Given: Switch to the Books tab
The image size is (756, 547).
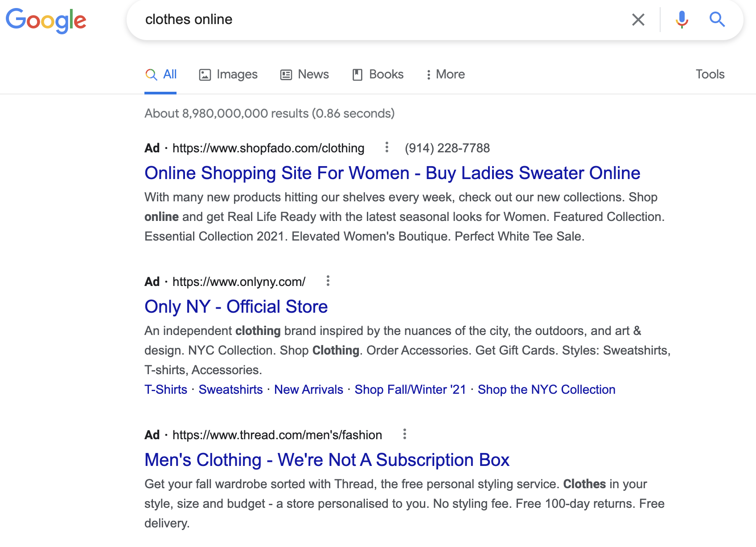Looking at the screenshot, I should (378, 74).
